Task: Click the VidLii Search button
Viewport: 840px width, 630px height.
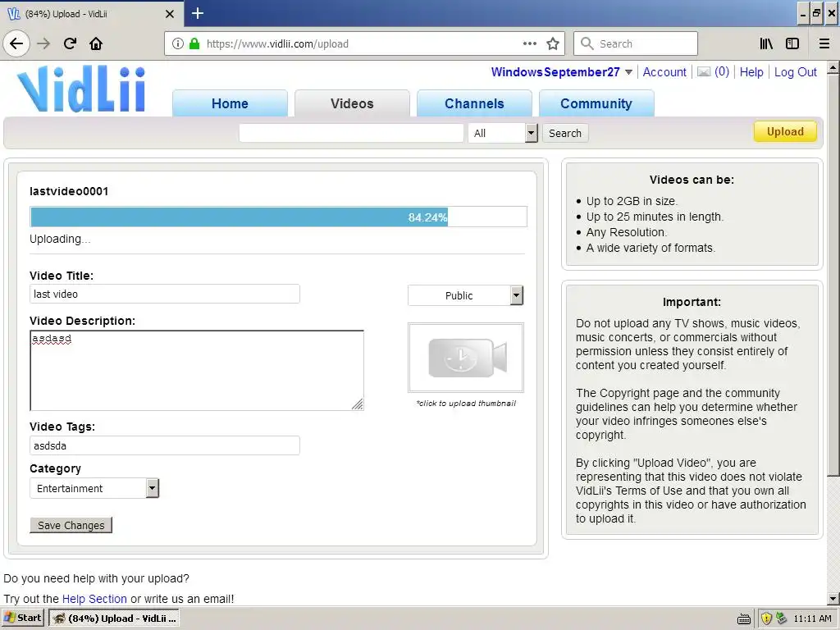Action: coord(565,134)
